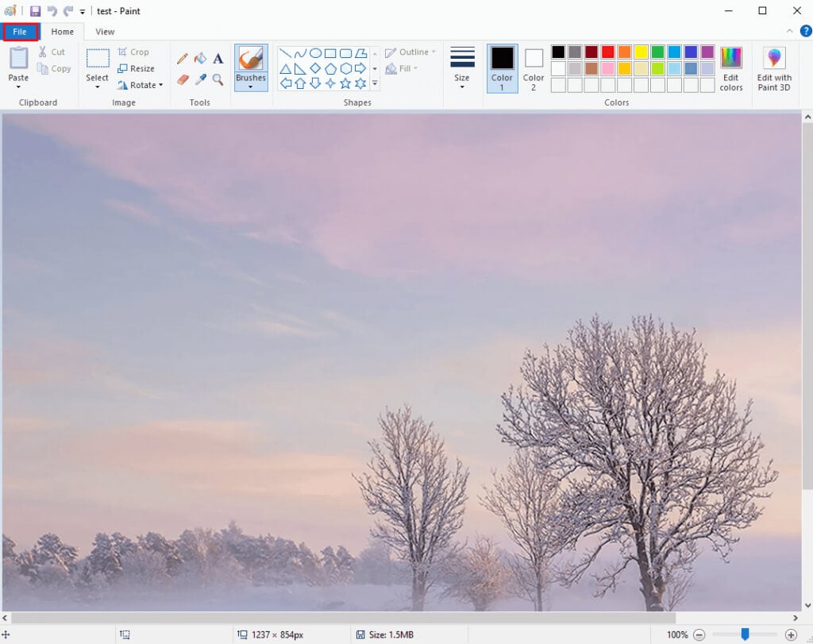This screenshot has width=813, height=644.
Task: Click the Edit colors button
Action: point(731,69)
